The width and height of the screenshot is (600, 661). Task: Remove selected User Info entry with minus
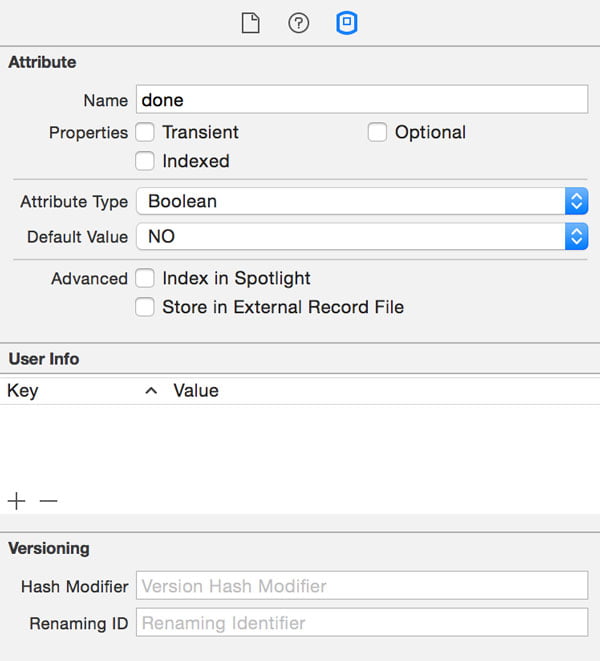(x=48, y=501)
